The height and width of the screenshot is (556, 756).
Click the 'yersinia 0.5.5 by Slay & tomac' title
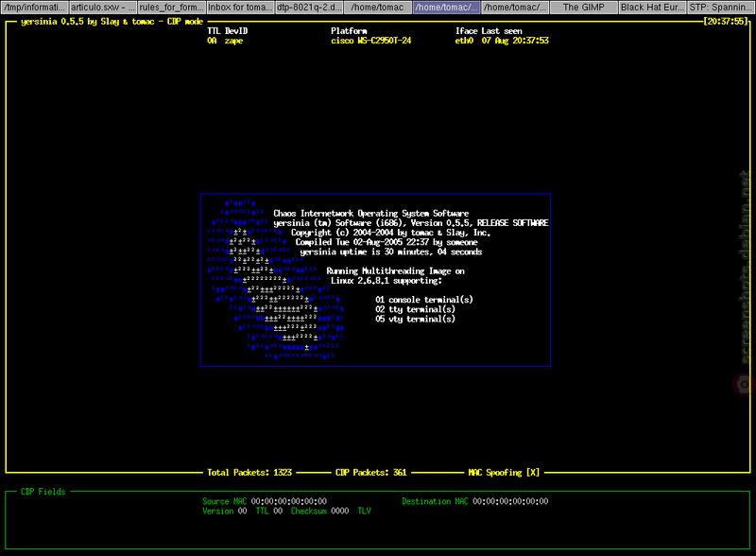point(89,22)
